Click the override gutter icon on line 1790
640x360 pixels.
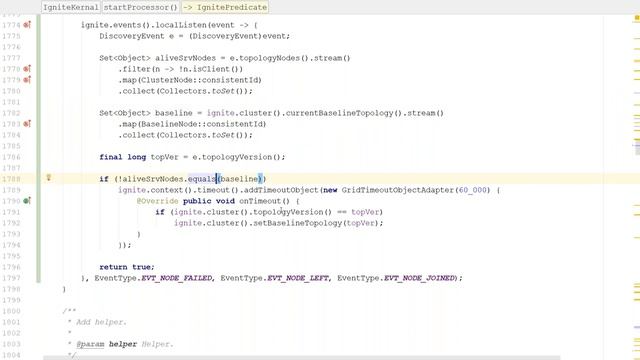[27, 201]
